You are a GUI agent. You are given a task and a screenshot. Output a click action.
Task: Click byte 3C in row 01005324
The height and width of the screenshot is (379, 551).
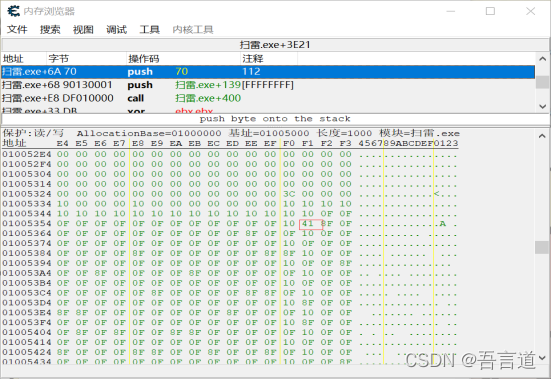[289, 194]
